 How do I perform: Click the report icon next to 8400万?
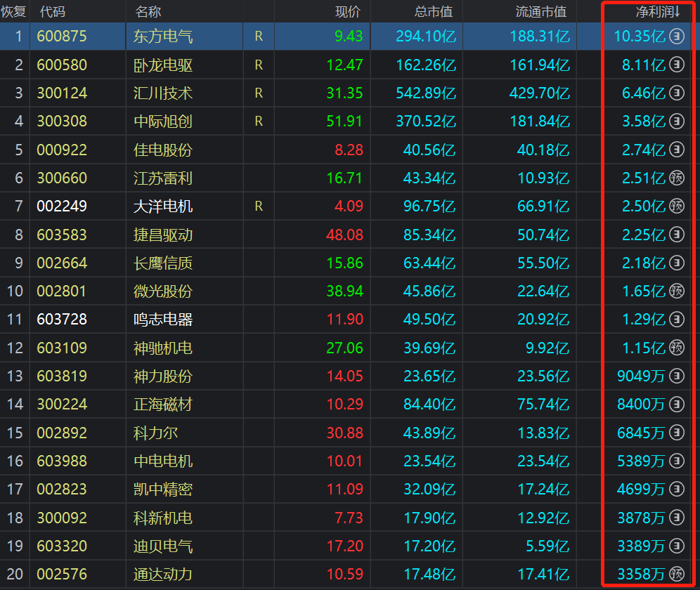click(677, 404)
